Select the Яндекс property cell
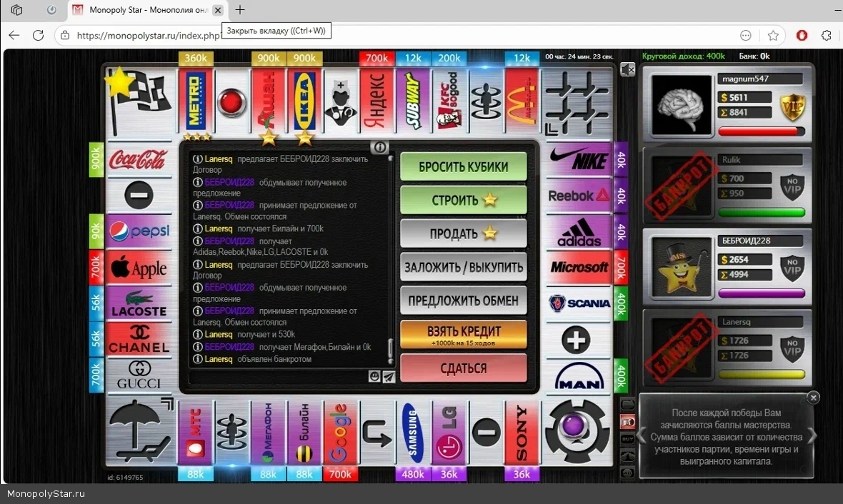Screen dimensions: 843x504 pyautogui.click(x=376, y=100)
